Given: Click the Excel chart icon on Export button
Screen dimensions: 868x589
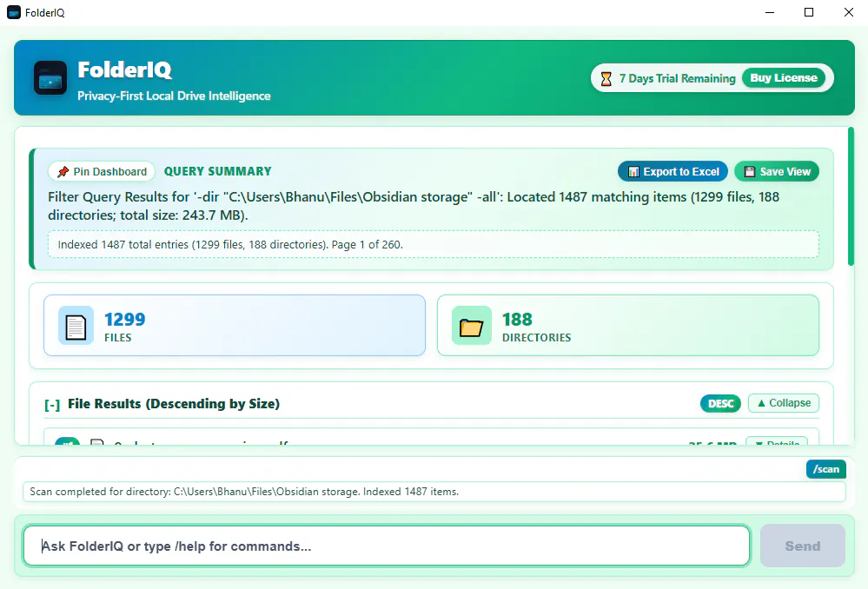Looking at the screenshot, I should [x=633, y=172].
